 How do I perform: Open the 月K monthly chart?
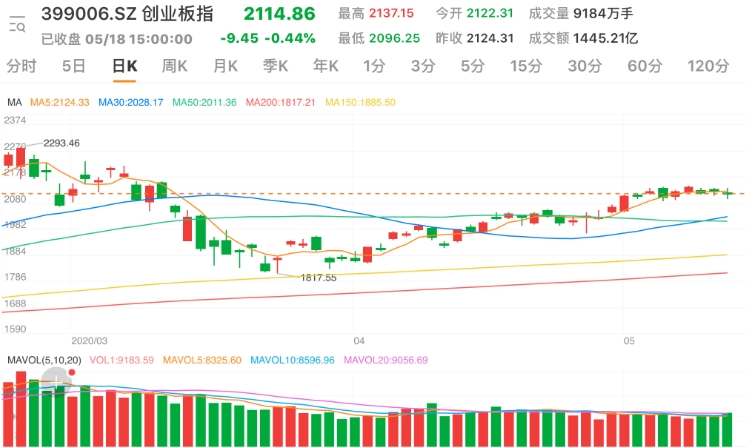[x=226, y=67]
